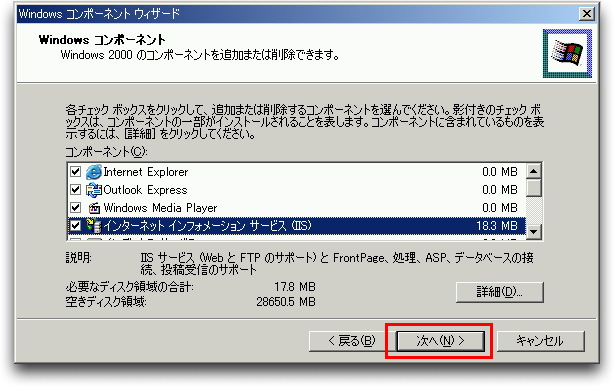Close the Windows コンポーネント ウィザード window
The height and width of the screenshot is (387, 614).
[587, 14]
